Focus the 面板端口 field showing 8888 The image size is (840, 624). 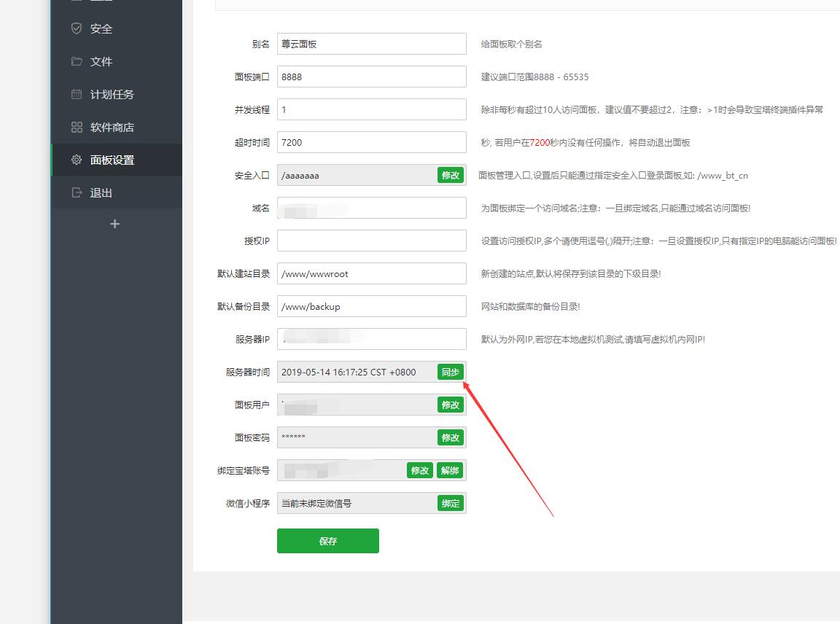tap(372, 77)
